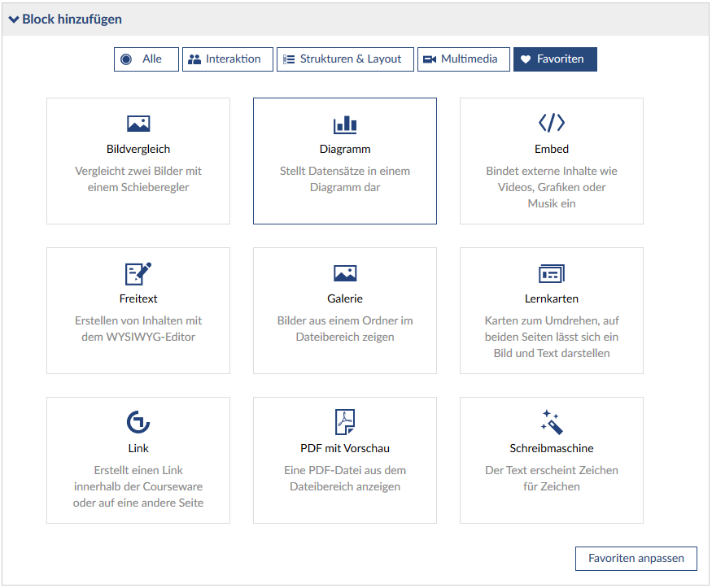Image resolution: width=712 pixels, height=588 pixels.
Task: Switch to the Interaktion category
Action: pos(228,59)
